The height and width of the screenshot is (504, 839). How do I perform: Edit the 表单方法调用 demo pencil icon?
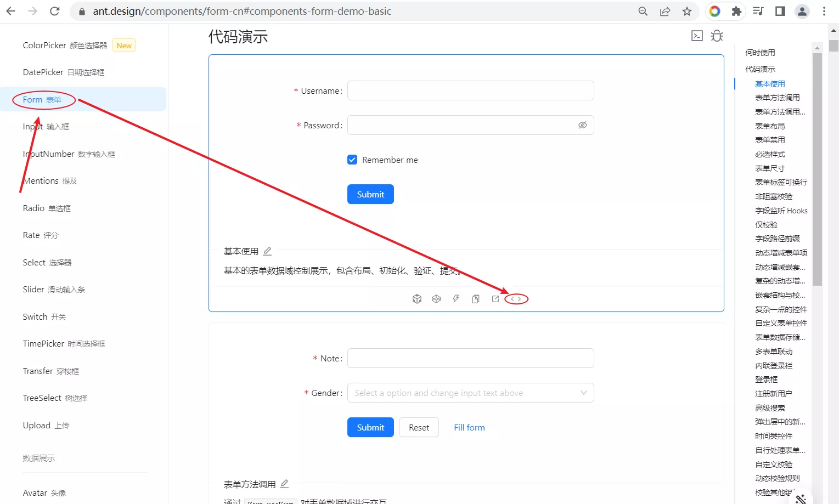[284, 484]
